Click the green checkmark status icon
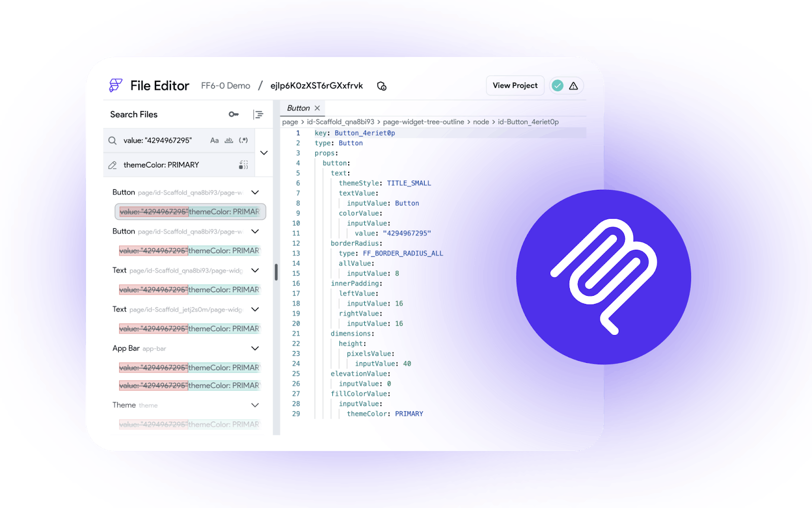This screenshot has width=812, height=508. (558, 86)
